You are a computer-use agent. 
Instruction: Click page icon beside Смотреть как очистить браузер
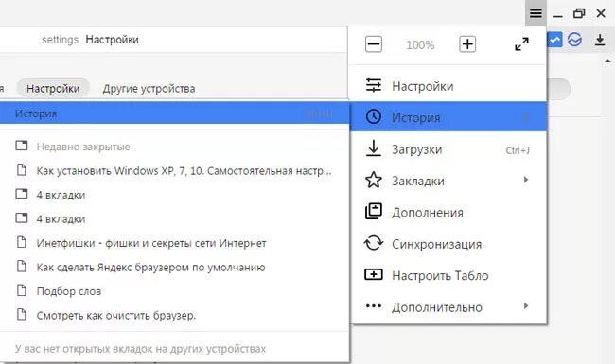tap(22, 314)
